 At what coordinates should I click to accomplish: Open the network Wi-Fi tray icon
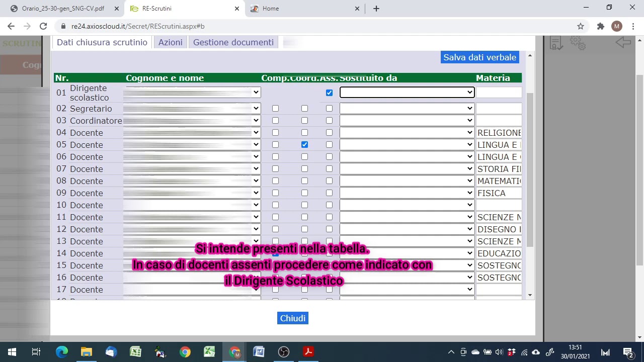click(524, 352)
